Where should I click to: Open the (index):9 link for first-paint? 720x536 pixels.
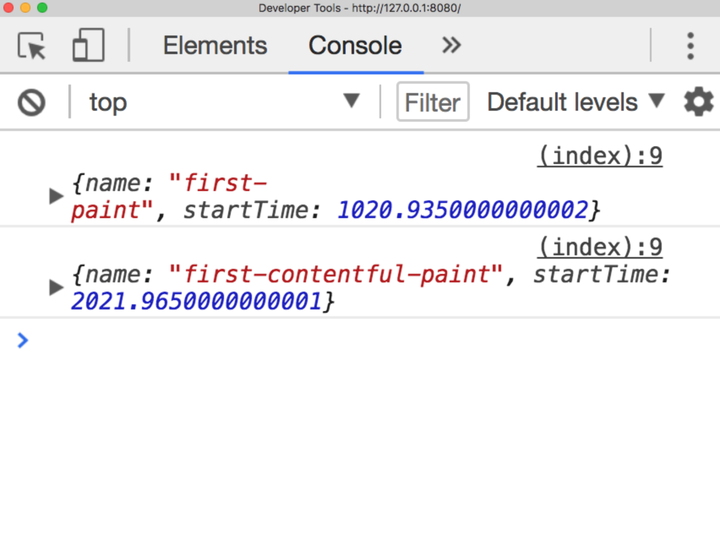coord(600,156)
